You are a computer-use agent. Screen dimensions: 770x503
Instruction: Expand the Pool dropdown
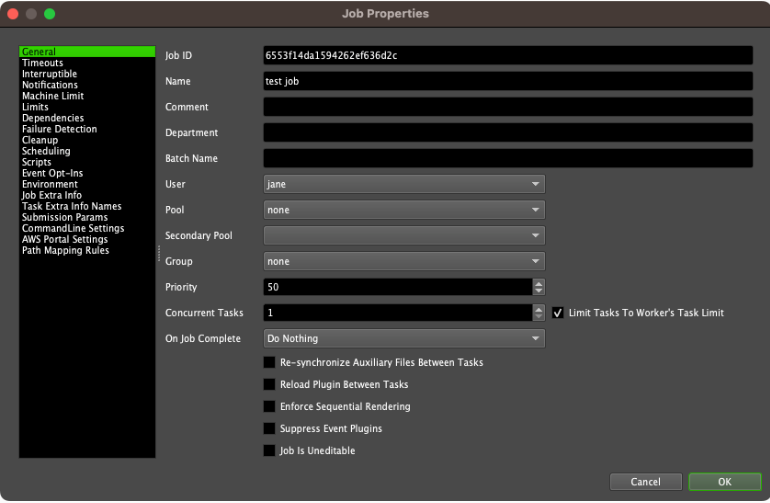404,210
